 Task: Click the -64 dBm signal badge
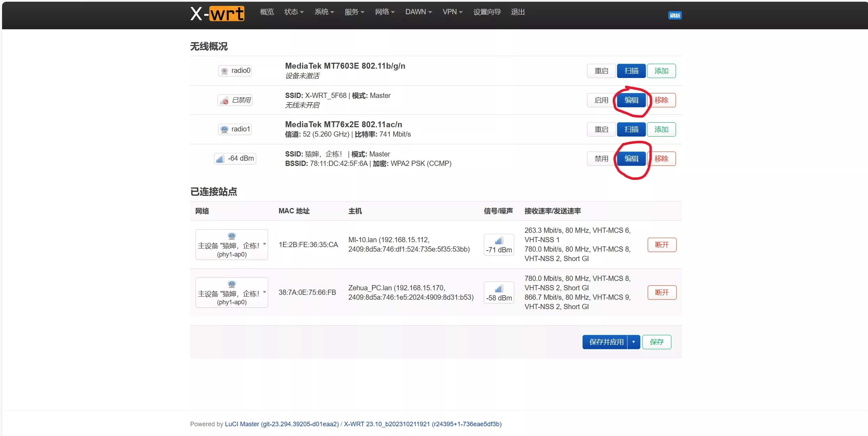(x=235, y=159)
